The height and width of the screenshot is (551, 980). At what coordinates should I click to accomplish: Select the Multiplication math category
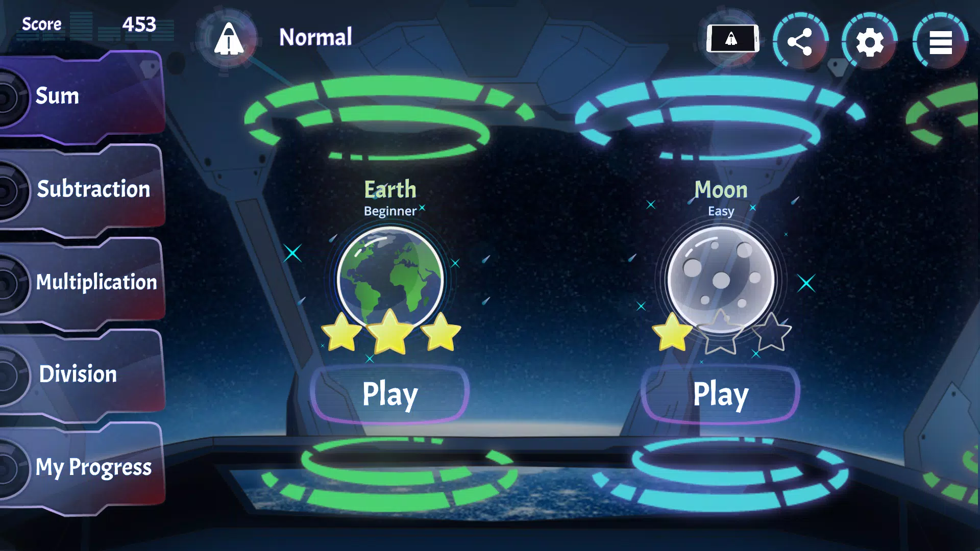click(x=96, y=281)
